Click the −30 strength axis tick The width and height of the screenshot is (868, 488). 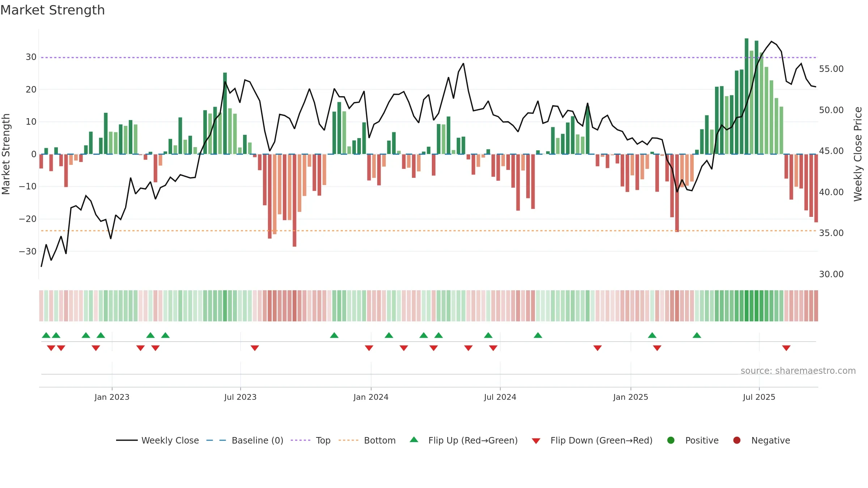point(28,251)
